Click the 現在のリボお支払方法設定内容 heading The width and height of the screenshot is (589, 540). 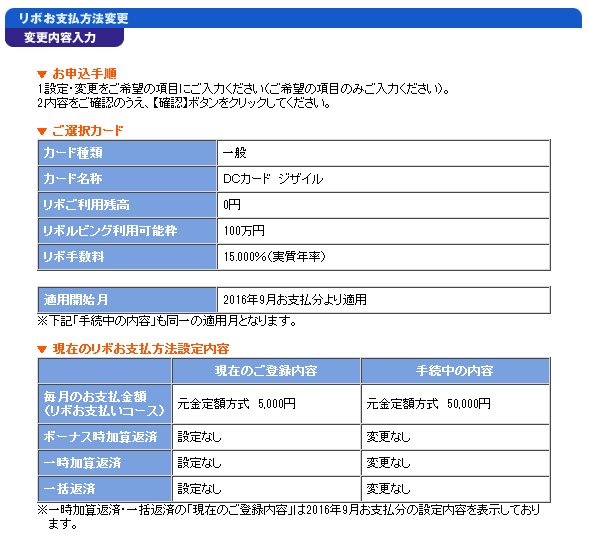[x=141, y=349]
